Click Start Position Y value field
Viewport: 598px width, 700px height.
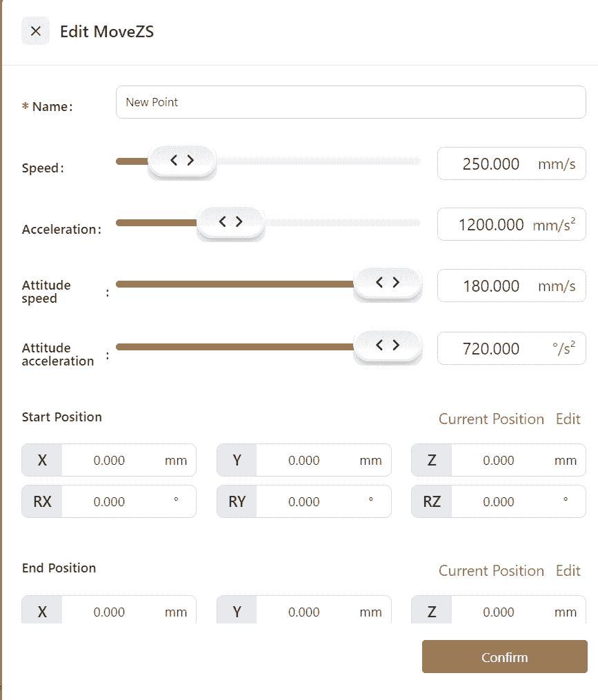click(305, 461)
